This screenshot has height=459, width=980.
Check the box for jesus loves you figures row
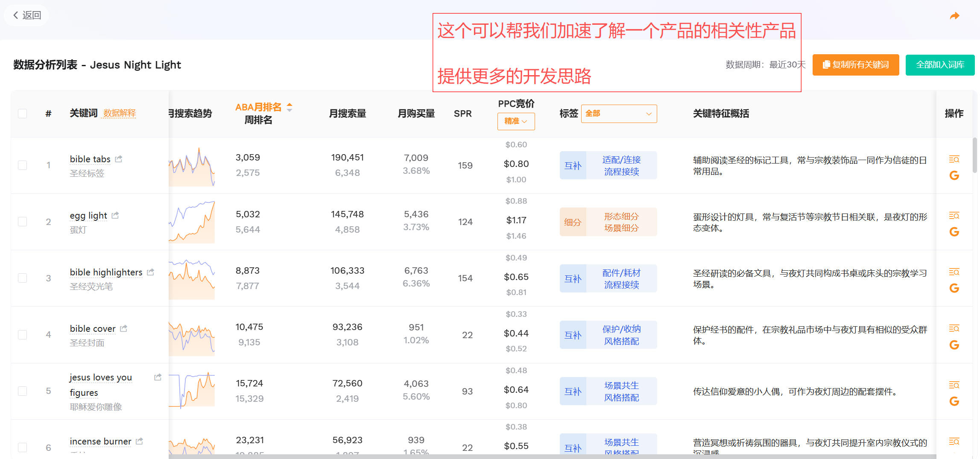pos(23,391)
